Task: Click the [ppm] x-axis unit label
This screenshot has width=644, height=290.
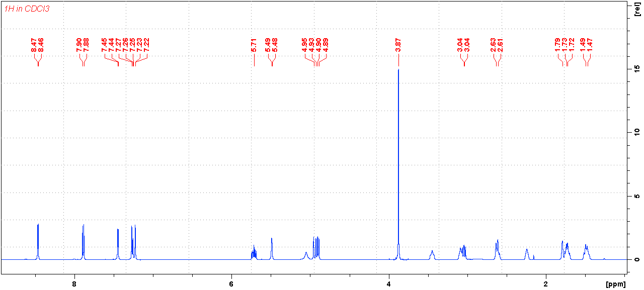Action: coord(616,284)
